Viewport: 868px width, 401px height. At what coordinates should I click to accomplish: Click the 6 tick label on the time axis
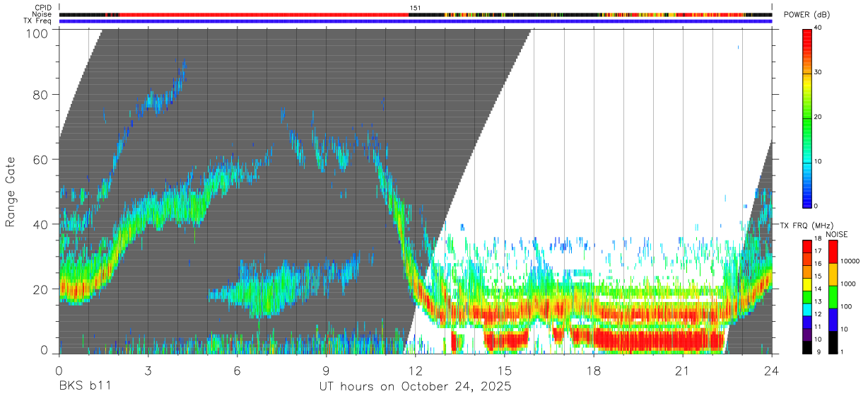click(x=237, y=371)
